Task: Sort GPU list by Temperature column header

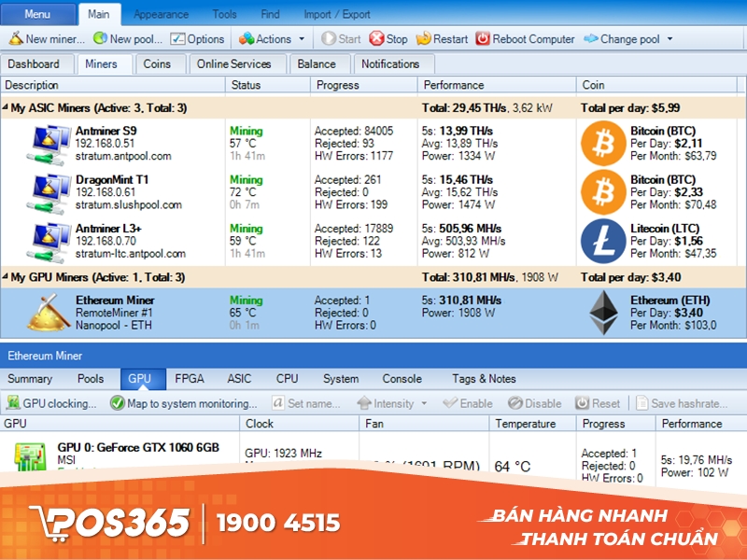Action: [532, 424]
